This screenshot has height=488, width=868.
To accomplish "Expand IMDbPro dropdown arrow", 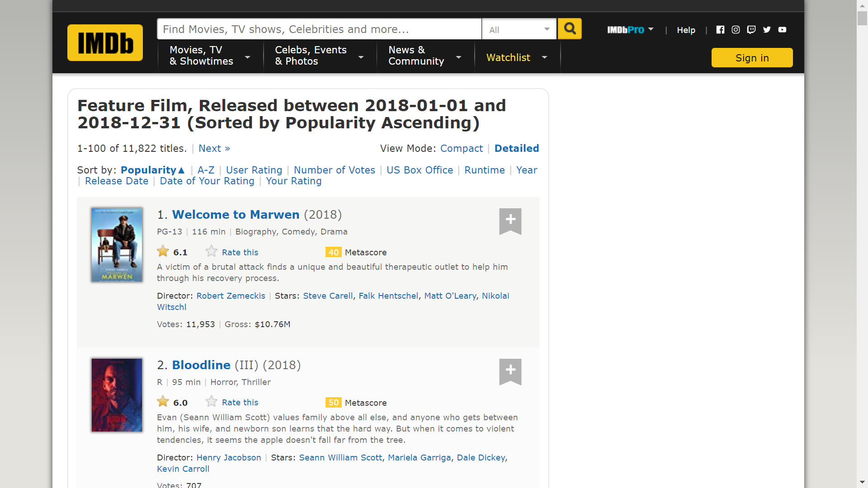I will click(651, 29).
